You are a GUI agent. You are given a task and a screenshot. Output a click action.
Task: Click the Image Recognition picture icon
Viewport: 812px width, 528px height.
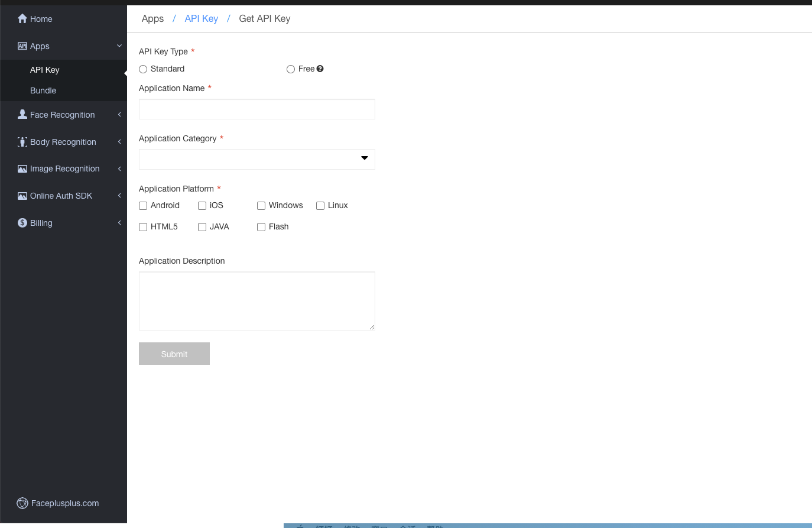[x=22, y=169]
